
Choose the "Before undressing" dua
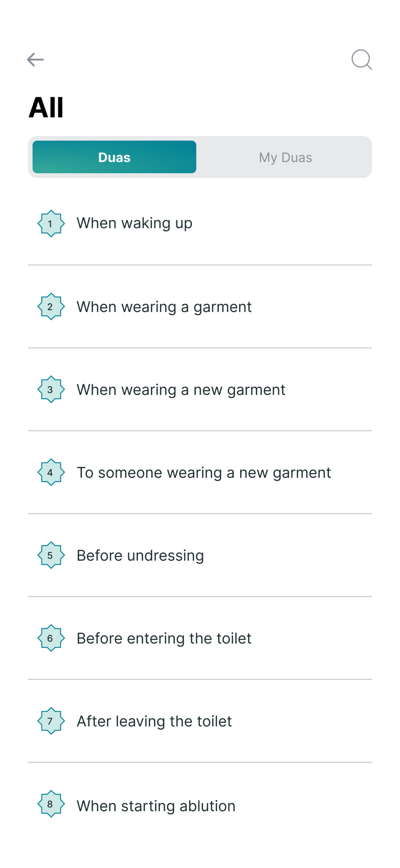tap(140, 555)
